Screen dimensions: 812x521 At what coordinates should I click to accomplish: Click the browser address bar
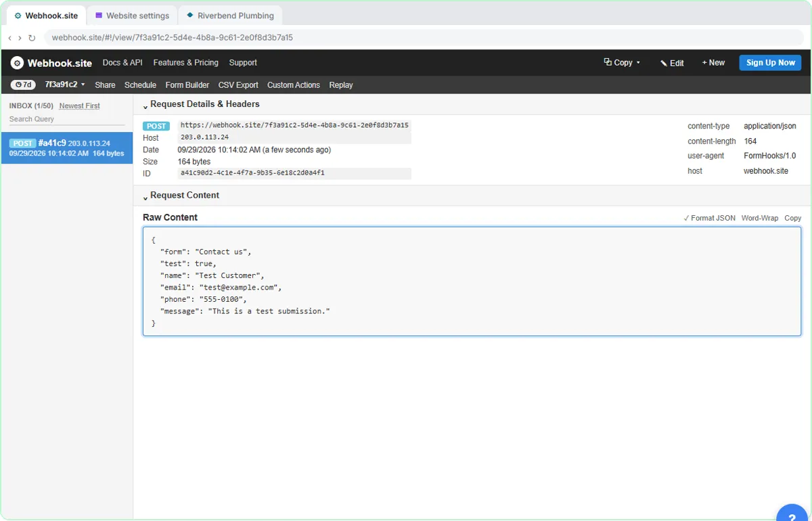[425, 38]
